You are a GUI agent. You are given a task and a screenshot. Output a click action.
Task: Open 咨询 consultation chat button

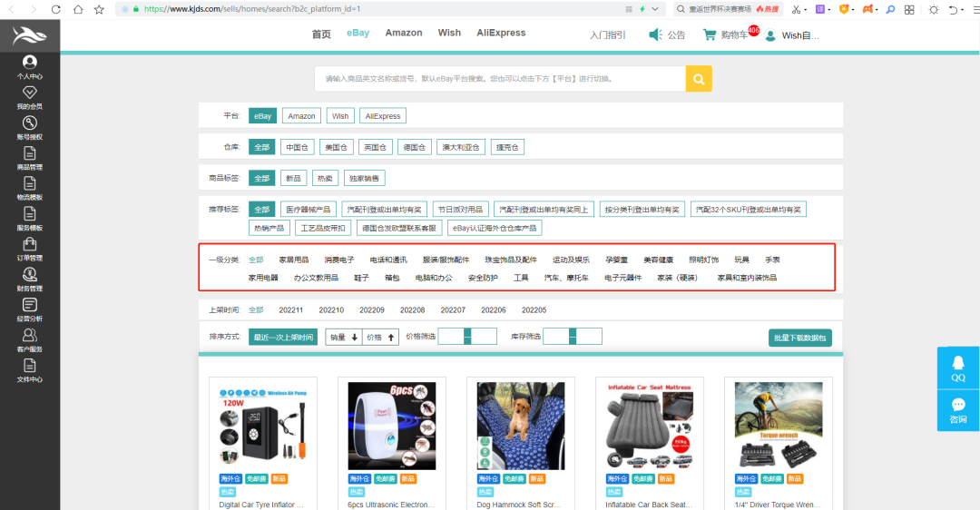coord(958,410)
